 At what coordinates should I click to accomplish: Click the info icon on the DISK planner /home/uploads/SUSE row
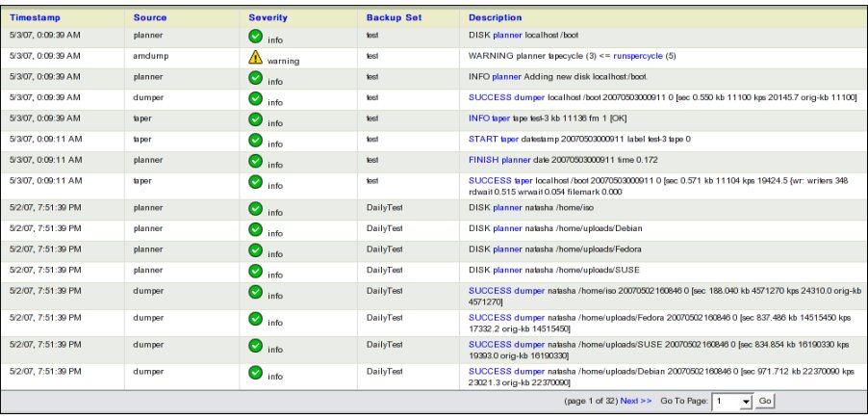point(255,271)
